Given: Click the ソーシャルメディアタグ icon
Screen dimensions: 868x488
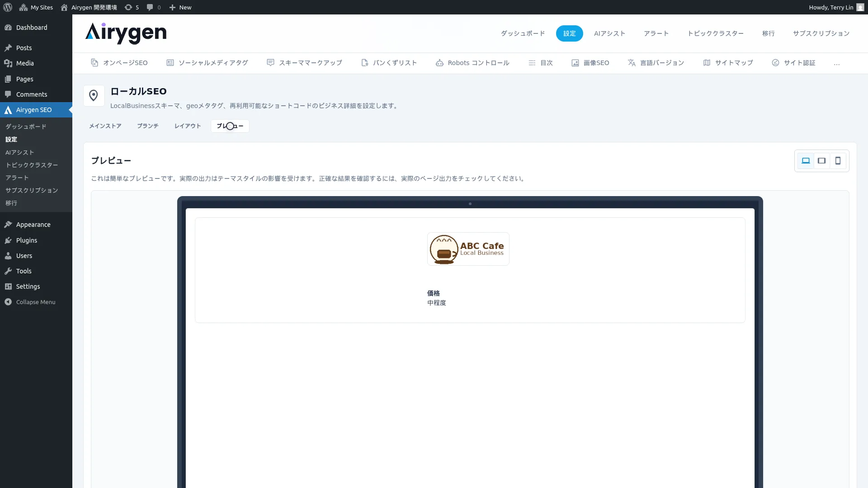Looking at the screenshot, I should tap(170, 63).
